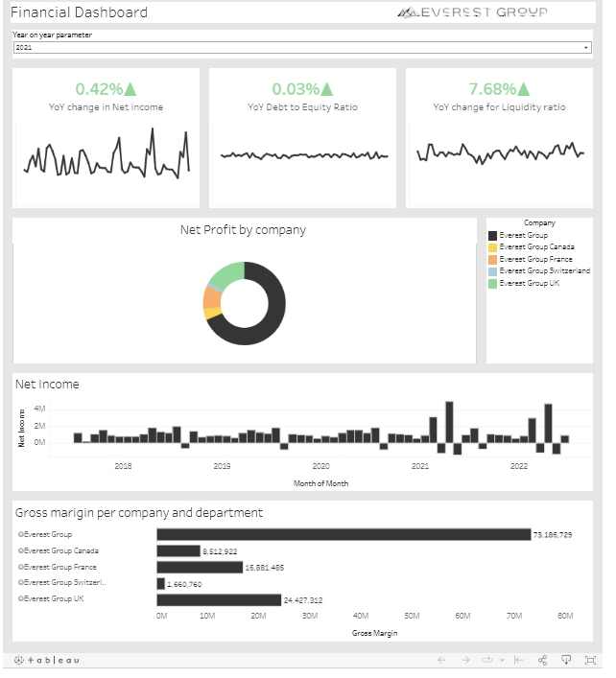Viewport: 616px width, 678px height.
Task: Click the Redo arrow in the toolbar
Action: click(465, 660)
